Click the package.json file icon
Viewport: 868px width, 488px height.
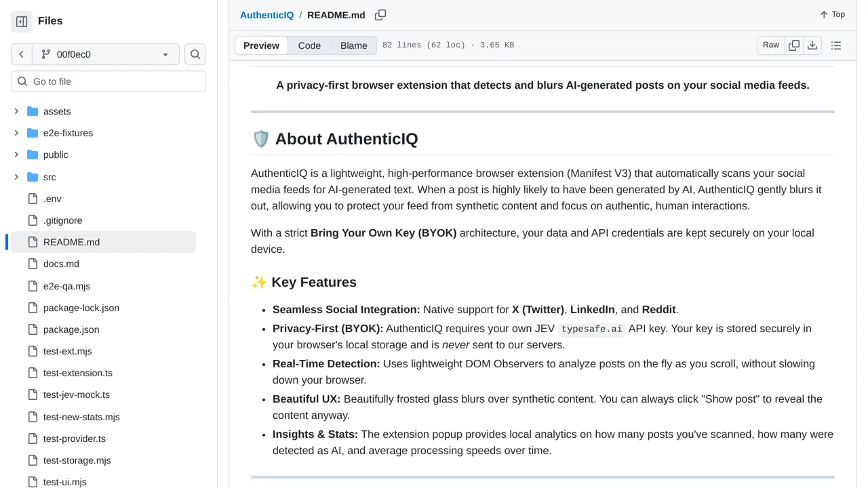[33, 329]
